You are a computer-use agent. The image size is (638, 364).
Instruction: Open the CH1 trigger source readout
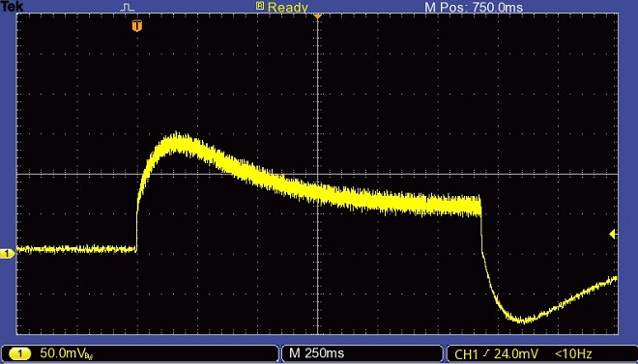467,353
